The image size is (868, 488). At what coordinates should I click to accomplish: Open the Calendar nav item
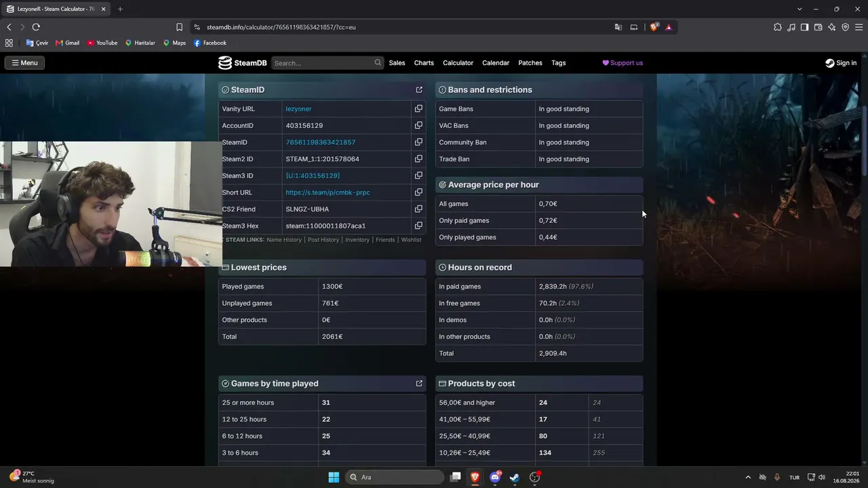tap(496, 63)
